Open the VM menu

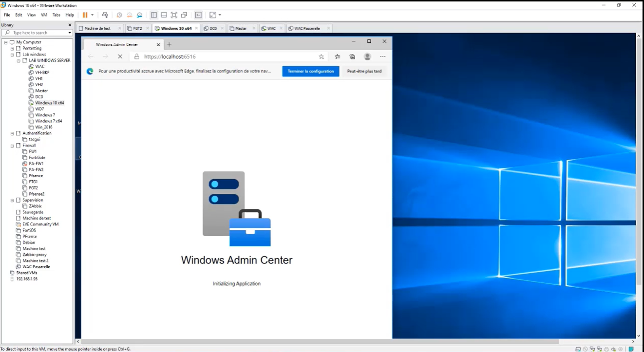(x=44, y=15)
